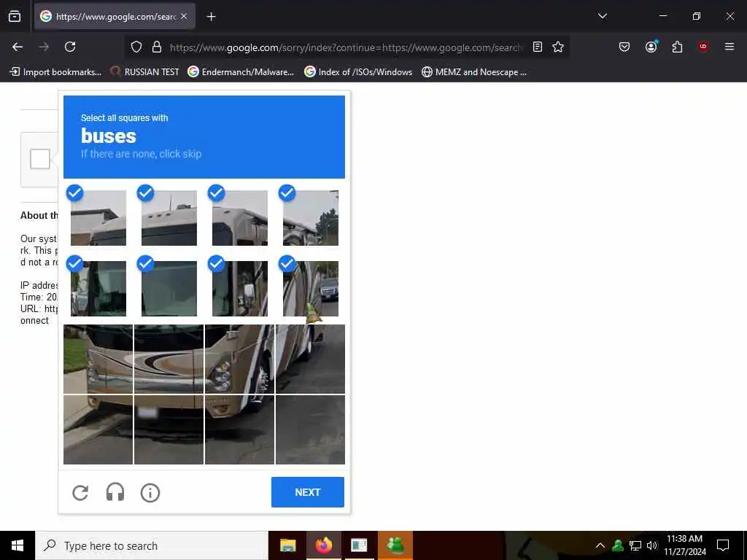
Task: Open Pocket save icon
Action: 624,47
